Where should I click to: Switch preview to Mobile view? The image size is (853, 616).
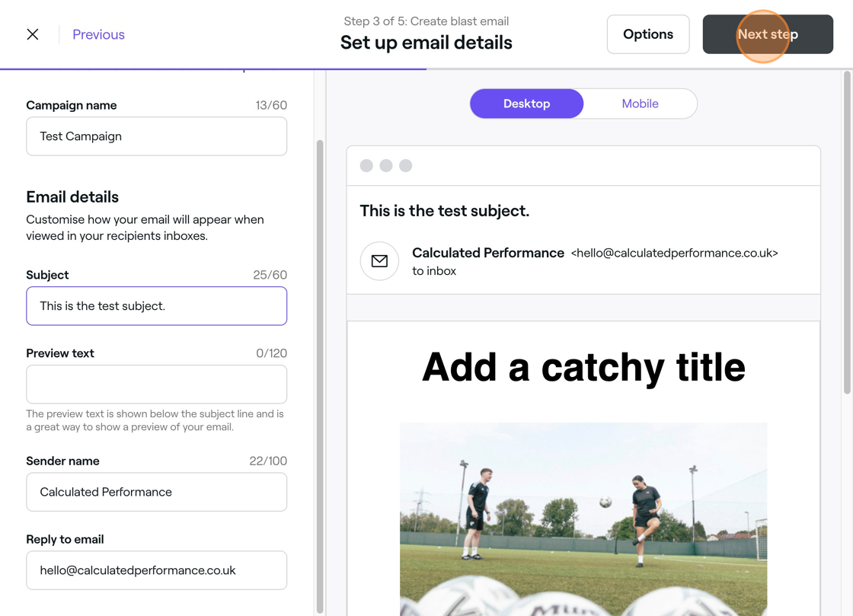pos(641,104)
